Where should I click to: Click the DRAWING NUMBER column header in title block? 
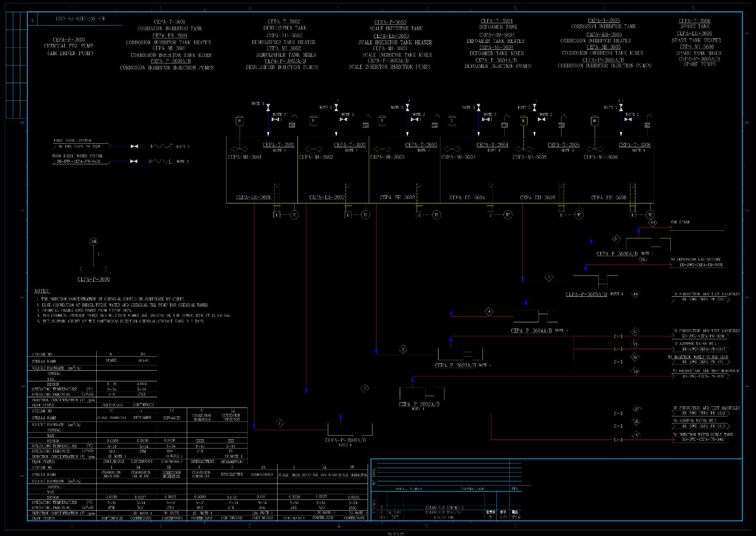click(x=408, y=489)
